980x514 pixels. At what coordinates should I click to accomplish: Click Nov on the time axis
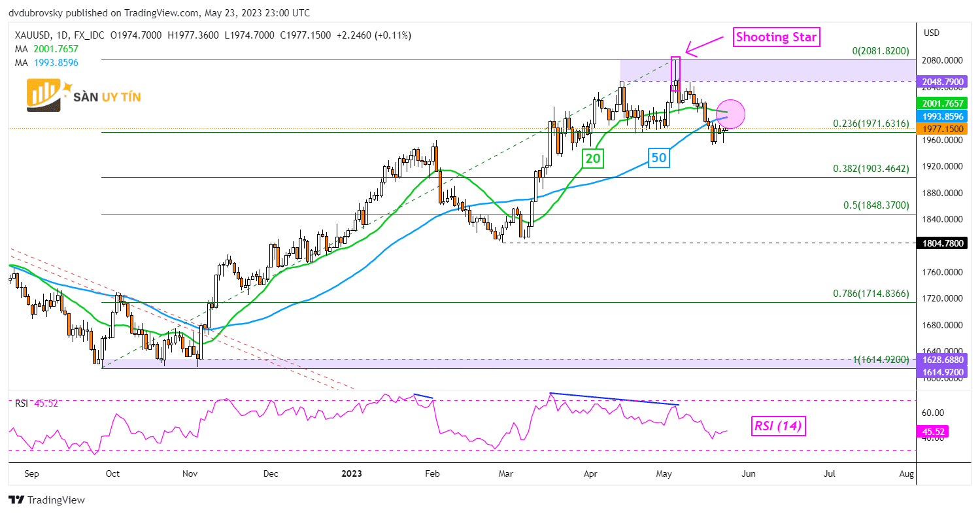click(x=190, y=473)
